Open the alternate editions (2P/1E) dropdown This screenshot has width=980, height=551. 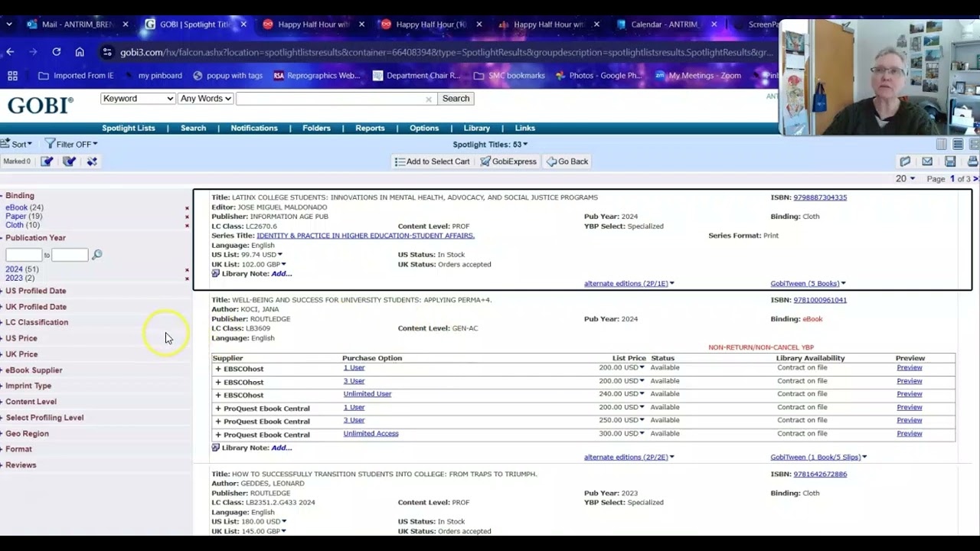629,284
